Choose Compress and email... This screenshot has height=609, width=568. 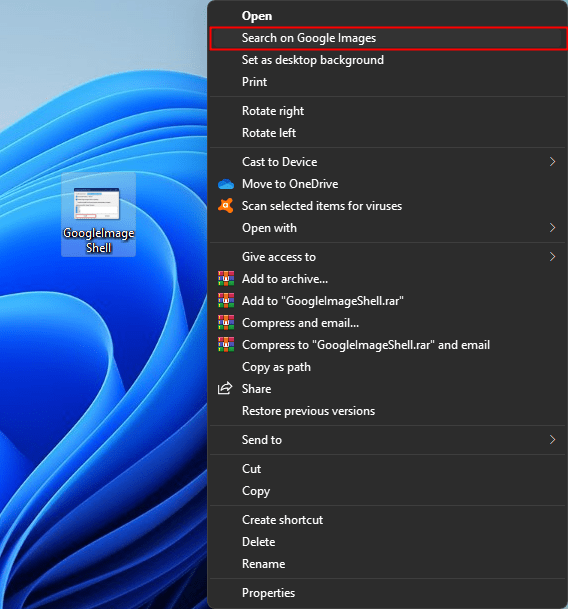(x=387, y=323)
